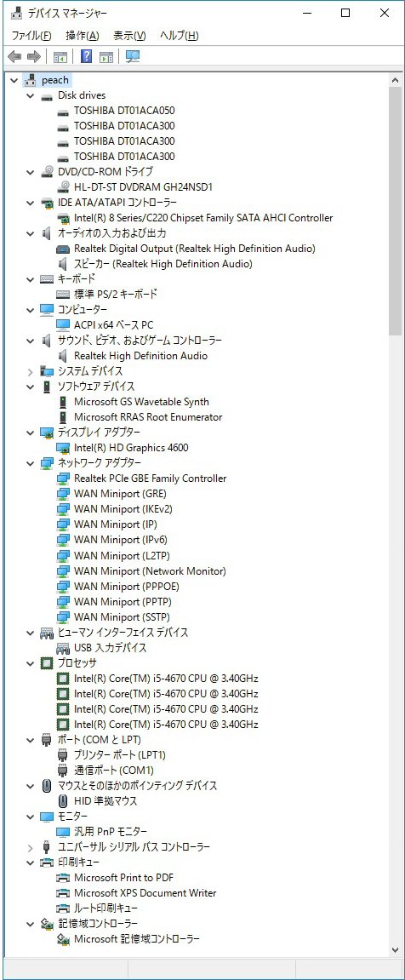This screenshot has width=405, height=980.
Task: Collapse the Disk drives category
Action: 30,95
